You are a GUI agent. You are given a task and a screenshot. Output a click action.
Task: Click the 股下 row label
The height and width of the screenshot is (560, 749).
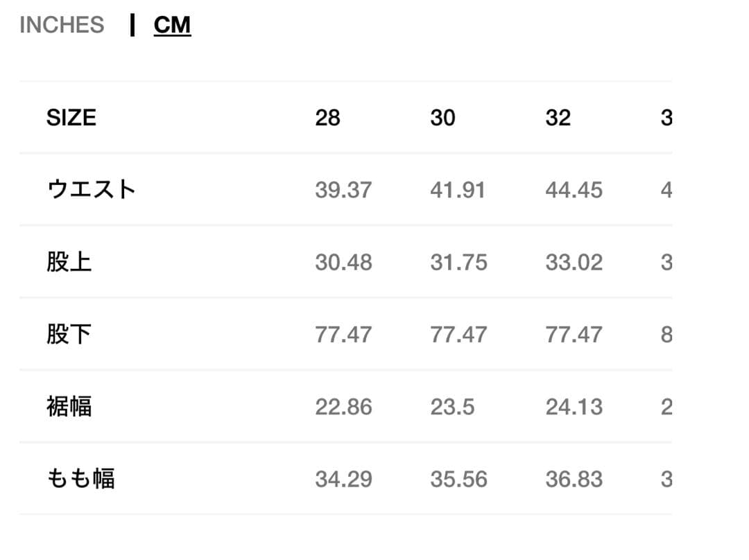69,335
